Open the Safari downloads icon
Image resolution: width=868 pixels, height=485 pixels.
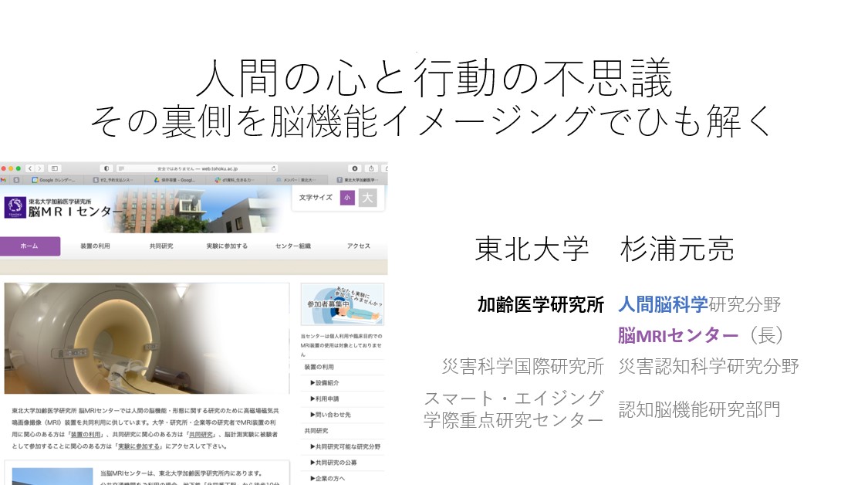(355, 168)
